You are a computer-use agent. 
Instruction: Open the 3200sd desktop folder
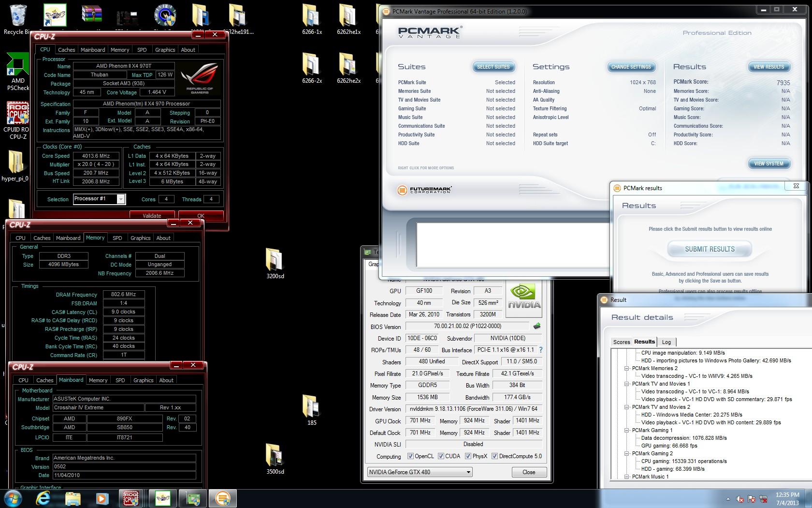click(275, 264)
